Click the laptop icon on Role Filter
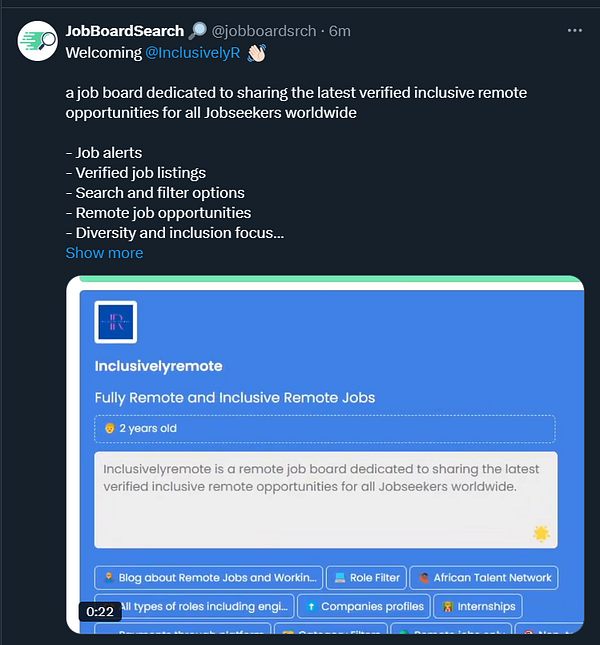 [x=339, y=577]
